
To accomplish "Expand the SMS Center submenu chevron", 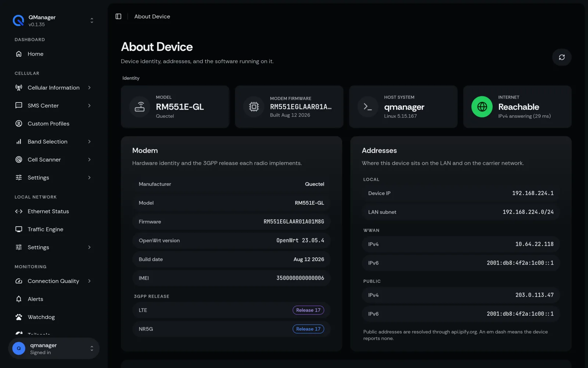I will (x=89, y=106).
